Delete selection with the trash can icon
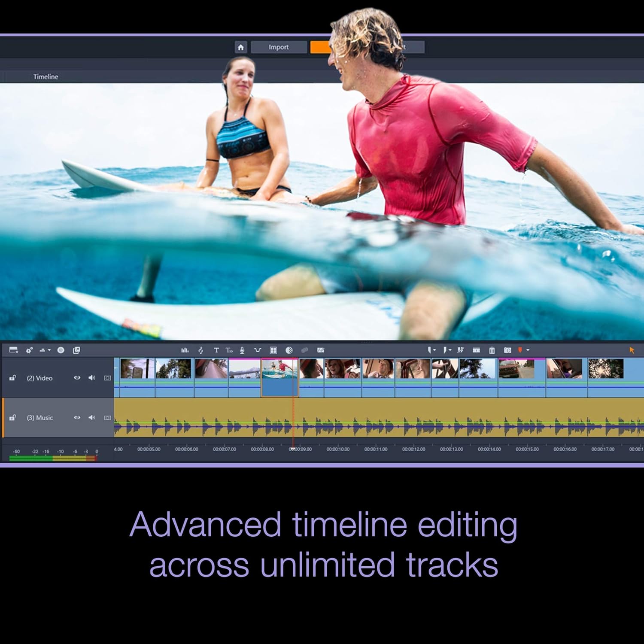The image size is (644, 644). pyautogui.click(x=492, y=350)
